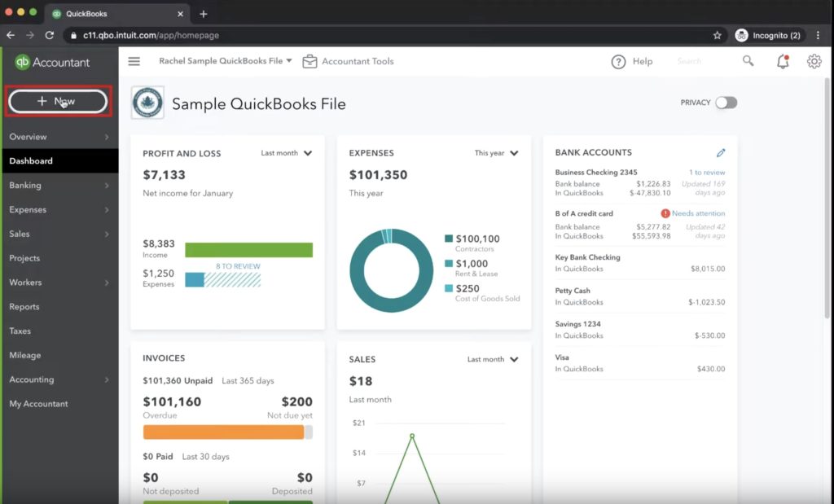Open a new browser tab

[x=203, y=14]
